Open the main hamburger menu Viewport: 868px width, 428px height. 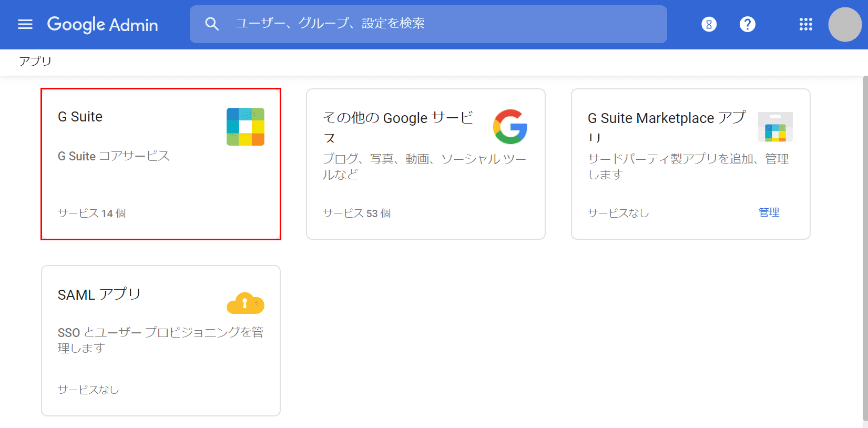pyautogui.click(x=25, y=24)
